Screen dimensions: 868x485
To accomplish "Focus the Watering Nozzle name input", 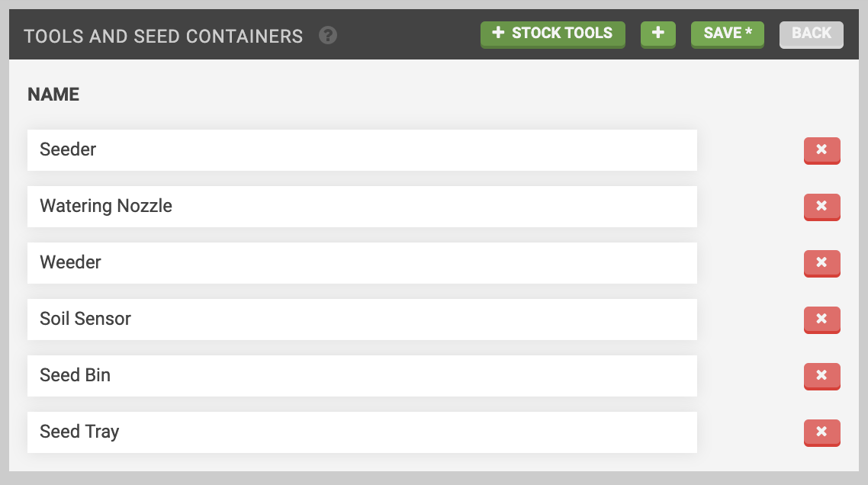I will [x=362, y=207].
